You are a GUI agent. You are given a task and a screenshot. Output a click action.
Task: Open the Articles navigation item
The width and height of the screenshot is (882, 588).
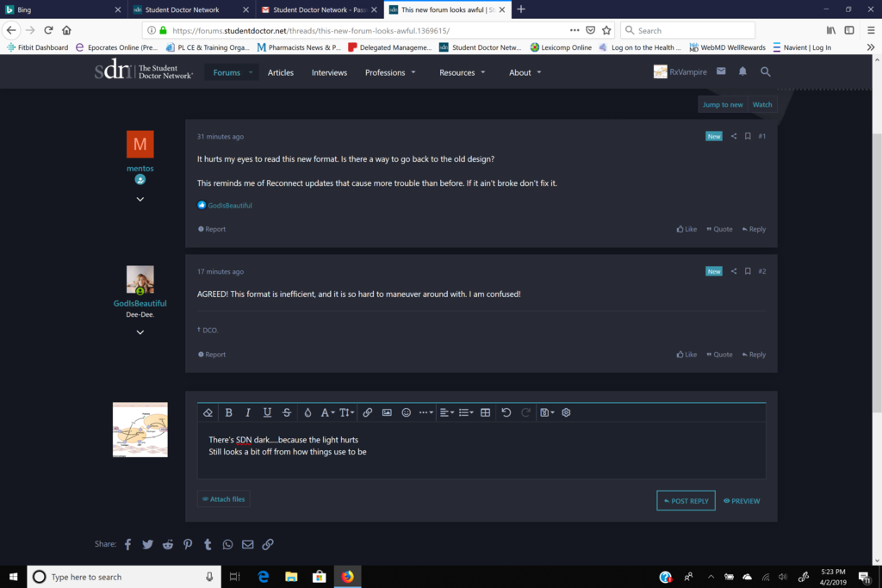[281, 72]
